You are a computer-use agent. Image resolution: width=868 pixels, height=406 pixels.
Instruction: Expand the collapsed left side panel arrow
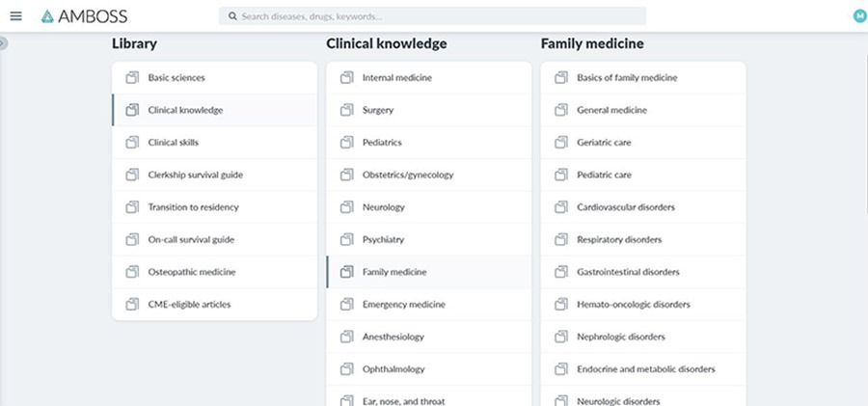[x=4, y=42]
